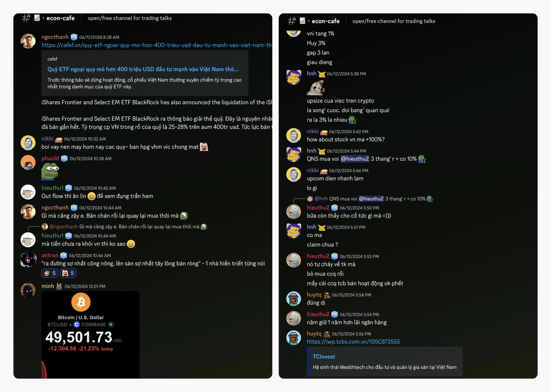Open the cafef.vn ETF article URL
551x392 pixels.
click(157, 45)
